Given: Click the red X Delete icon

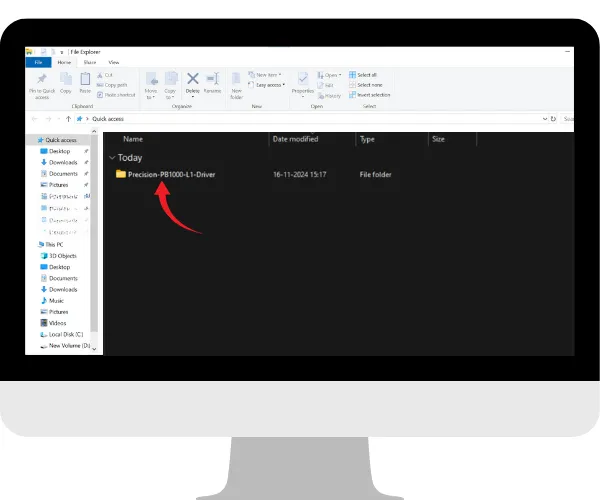Looking at the screenshot, I should coord(192,79).
